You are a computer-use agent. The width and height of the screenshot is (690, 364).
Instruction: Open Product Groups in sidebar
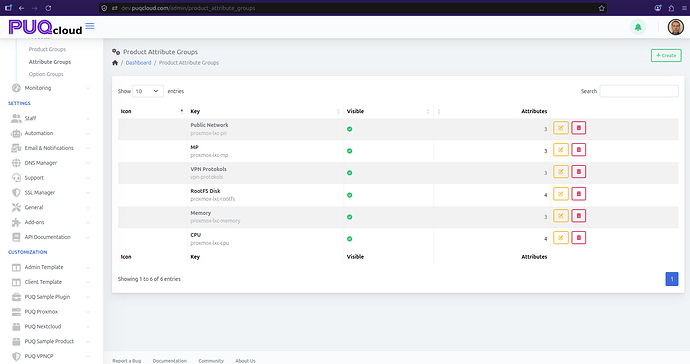click(47, 49)
